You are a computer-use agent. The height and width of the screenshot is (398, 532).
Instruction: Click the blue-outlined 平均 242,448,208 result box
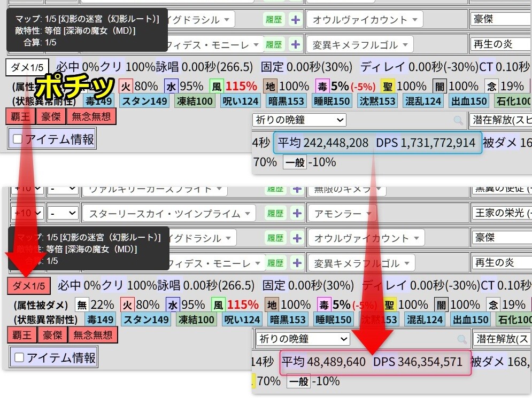click(377, 143)
